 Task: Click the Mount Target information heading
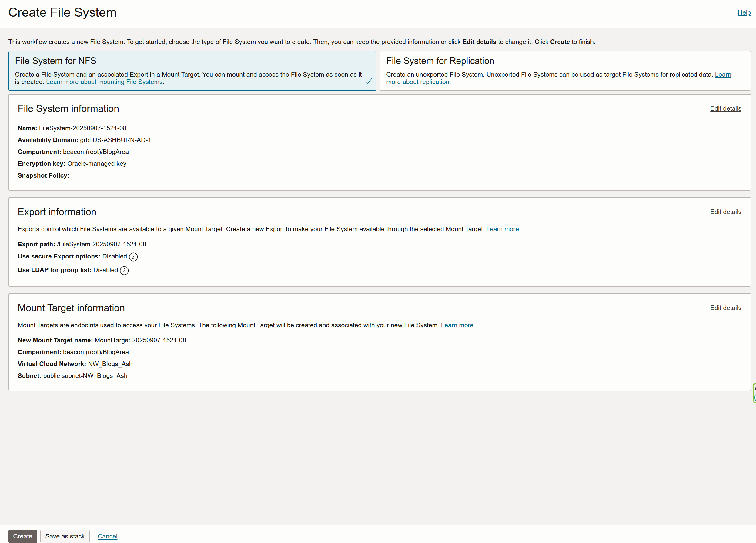[x=71, y=308]
